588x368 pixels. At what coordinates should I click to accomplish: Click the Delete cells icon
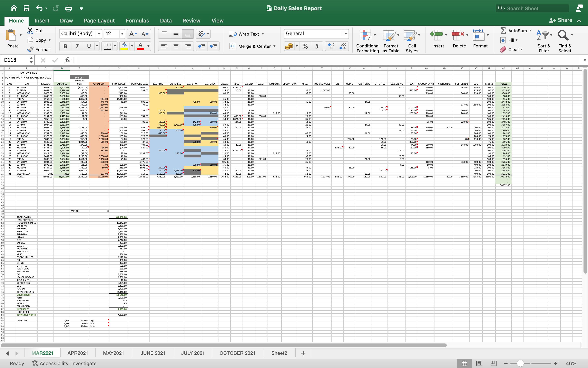pos(458,35)
